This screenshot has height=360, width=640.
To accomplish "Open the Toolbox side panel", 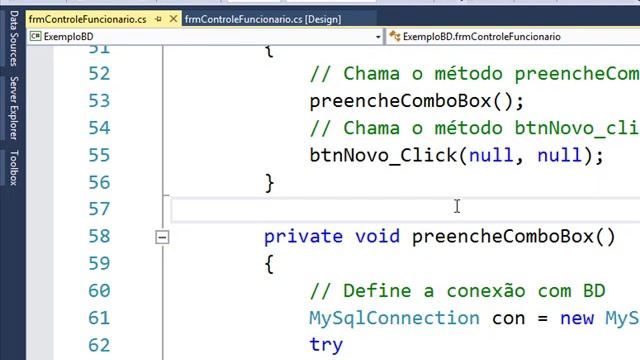I will click(x=14, y=167).
